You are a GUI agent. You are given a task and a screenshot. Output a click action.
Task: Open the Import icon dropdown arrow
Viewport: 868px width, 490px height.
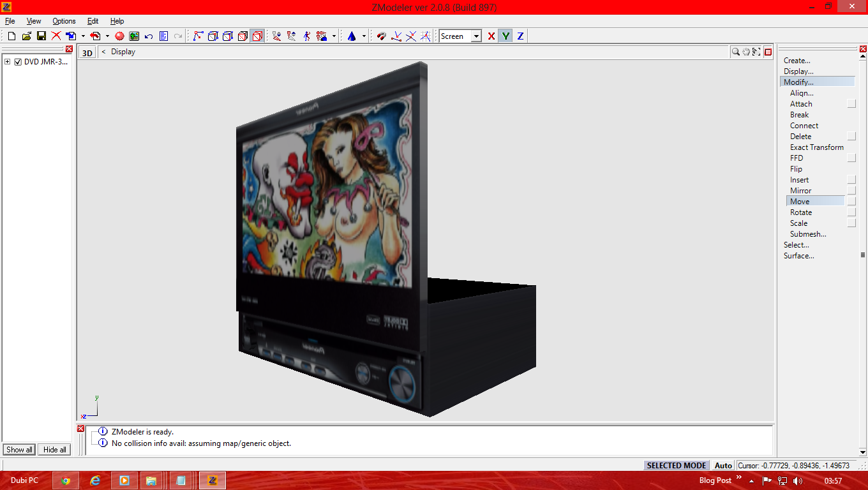pyautogui.click(x=83, y=36)
